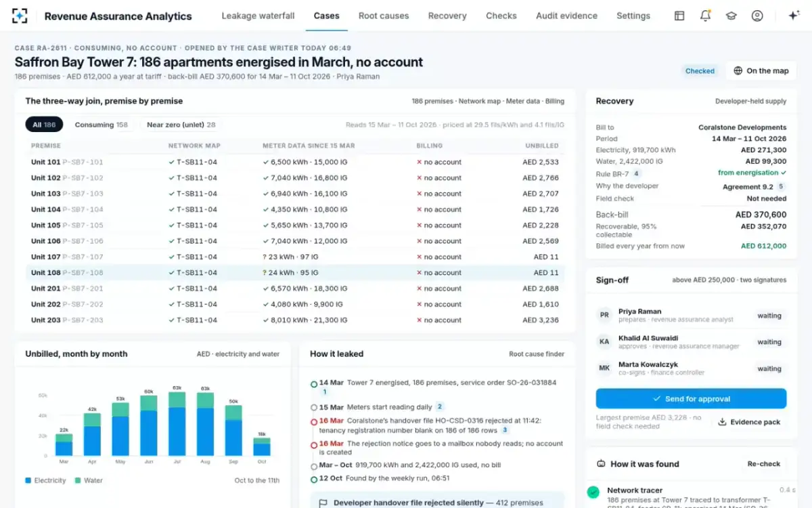
Task: Open the Audit evidence tab
Action: (x=567, y=16)
